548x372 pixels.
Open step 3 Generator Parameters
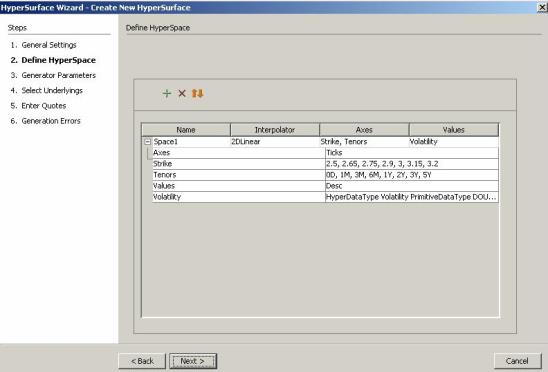(53, 75)
